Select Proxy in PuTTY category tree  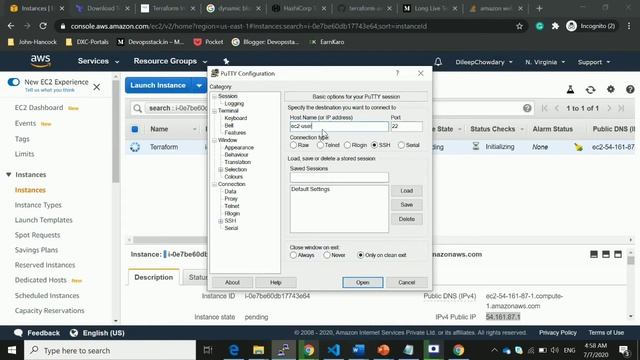click(x=231, y=199)
